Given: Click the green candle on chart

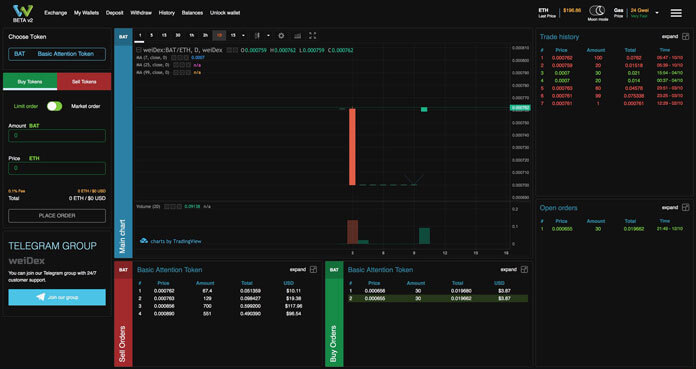Looking at the screenshot, I should point(424,109).
